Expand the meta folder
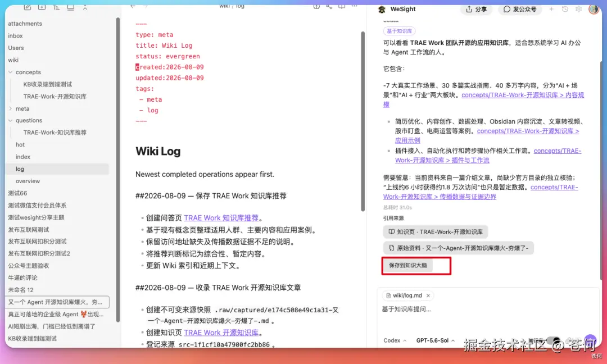The image size is (607, 364). pos(11,108)
